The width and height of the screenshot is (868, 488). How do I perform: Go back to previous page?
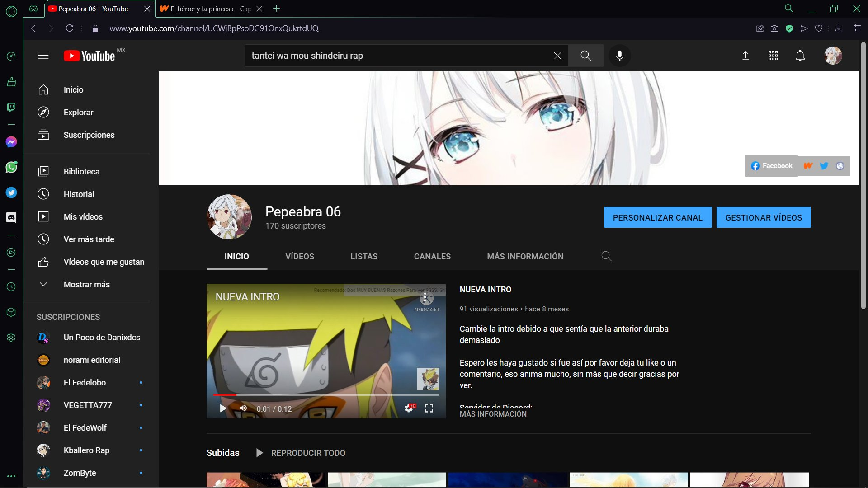tap(33, 28)
